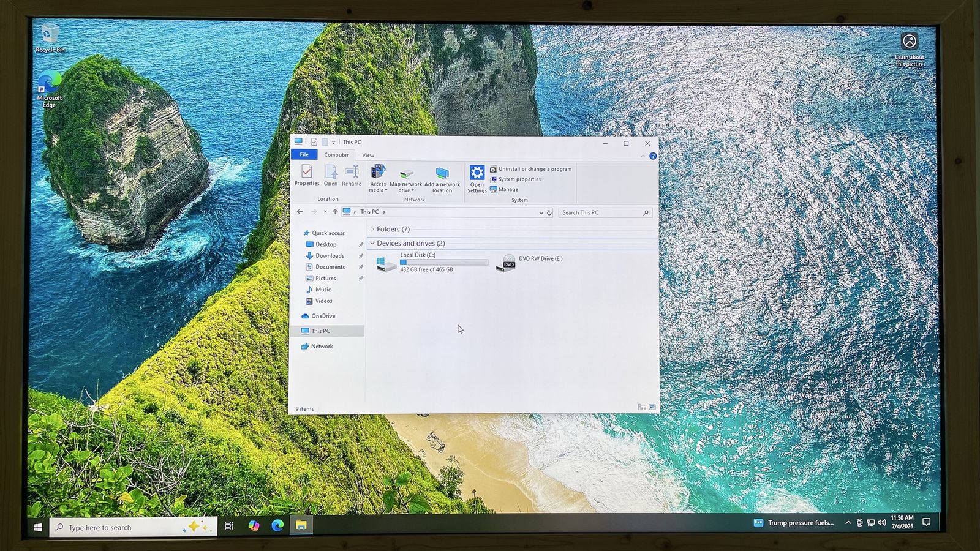
Task: Switch to large icons view in status bar
Action: point(652,407)
